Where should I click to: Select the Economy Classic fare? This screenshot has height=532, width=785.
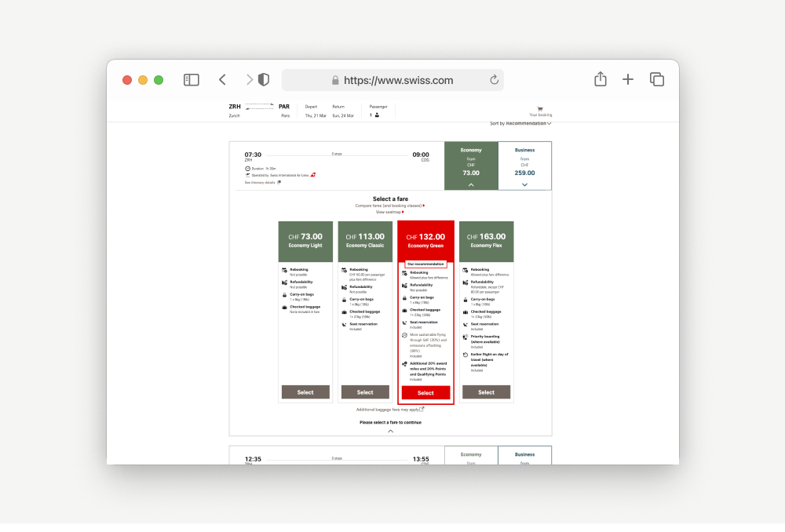pyautogui.click(x=365, y=392)
